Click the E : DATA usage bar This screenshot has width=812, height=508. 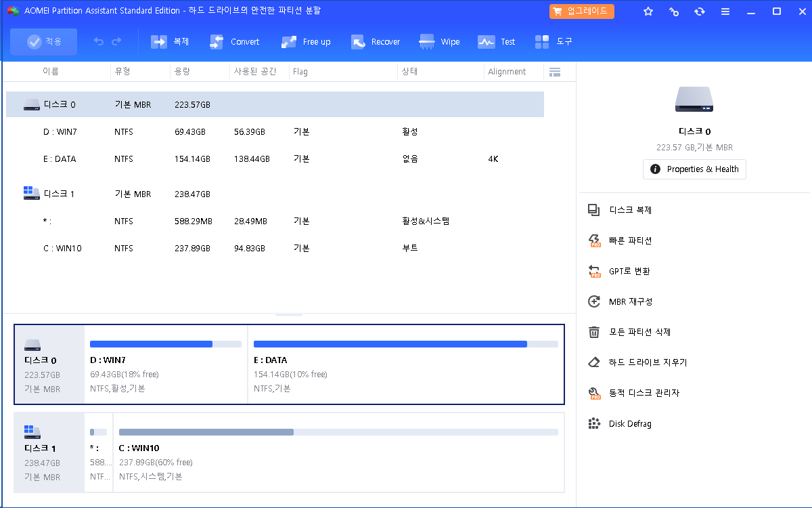pyautogui.click(x=406, y=344)
